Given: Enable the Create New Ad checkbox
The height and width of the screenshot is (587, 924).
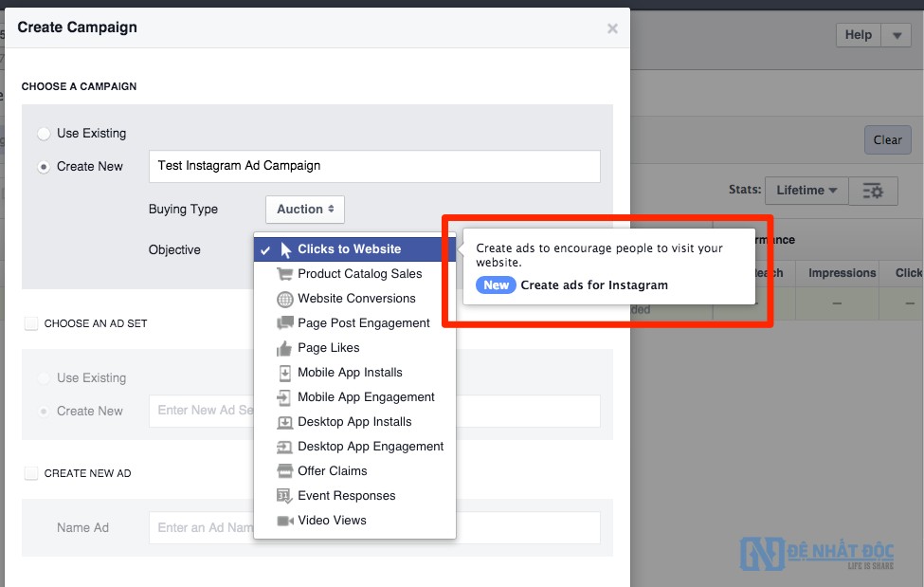Looking at the screenshot, I should coord(31,473).
